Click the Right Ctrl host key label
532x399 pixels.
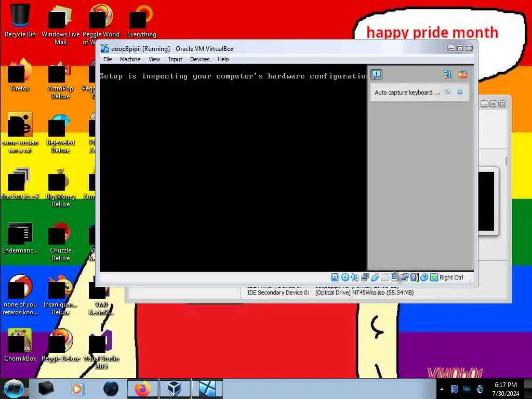451,277
